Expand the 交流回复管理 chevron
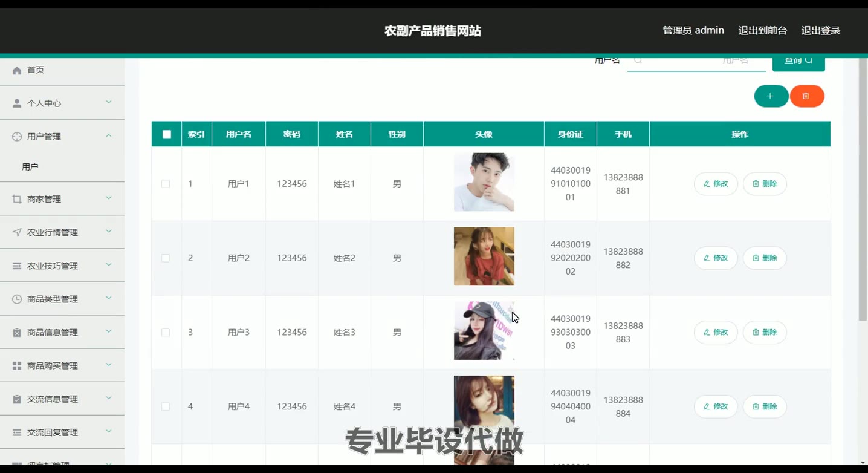868x473 pixels. [x=109, y=431]
